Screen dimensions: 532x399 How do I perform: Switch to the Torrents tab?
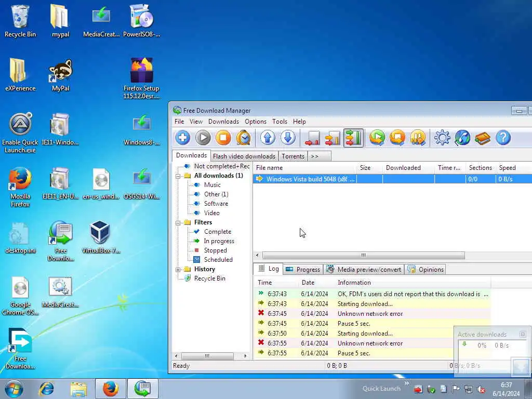293,156
